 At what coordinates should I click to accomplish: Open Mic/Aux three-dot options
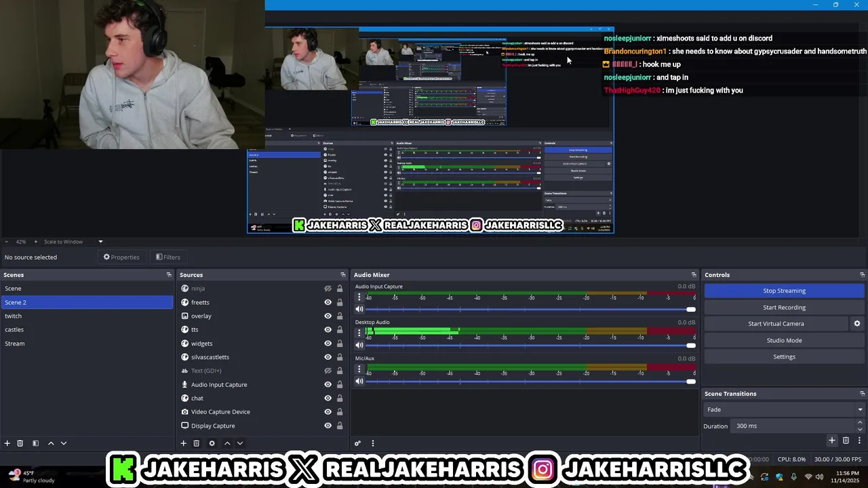coord(359,369)
